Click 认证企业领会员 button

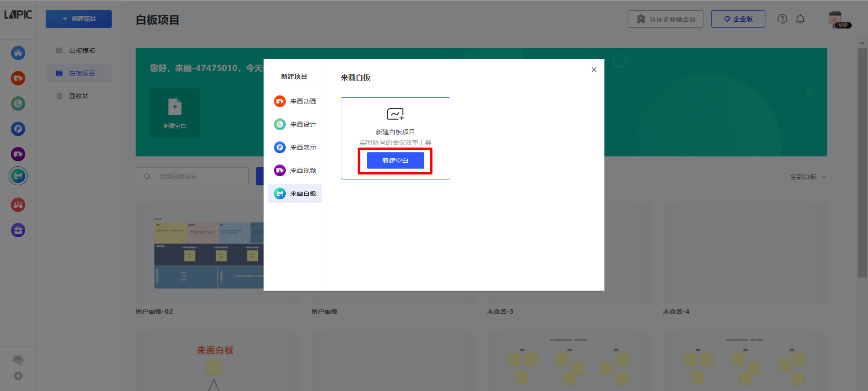[x=665, y=19]
